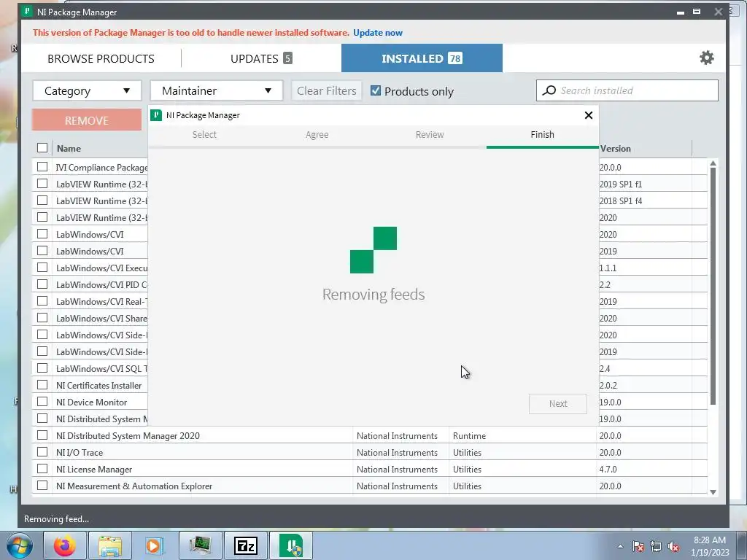Click the Agree step in the dialog
Image resolution: width=747 pixels, height=560 pixels.
(x=317, y=135)
